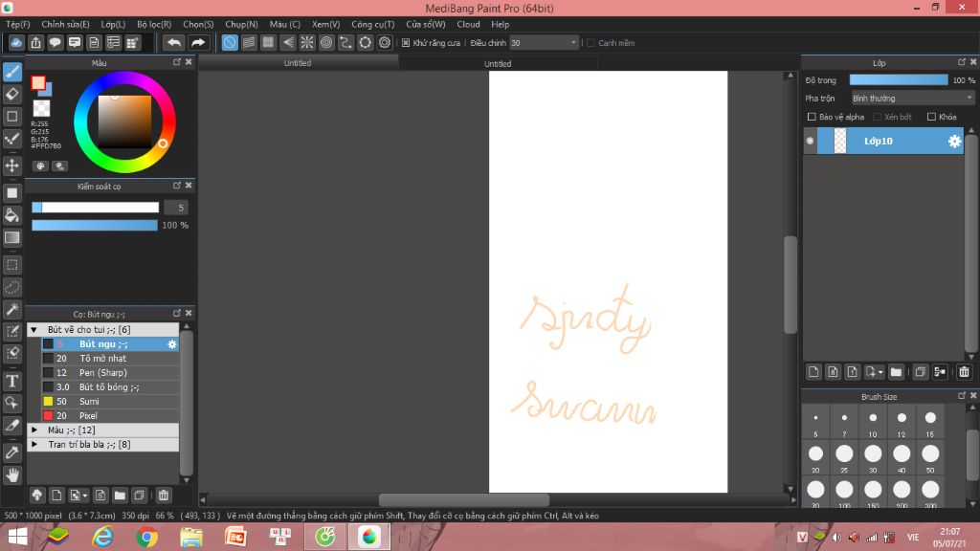The width and height of the screenshot is (980, 551).
Task: Click the canvas vertical scrollbar
Action: [x=790, y=283]
